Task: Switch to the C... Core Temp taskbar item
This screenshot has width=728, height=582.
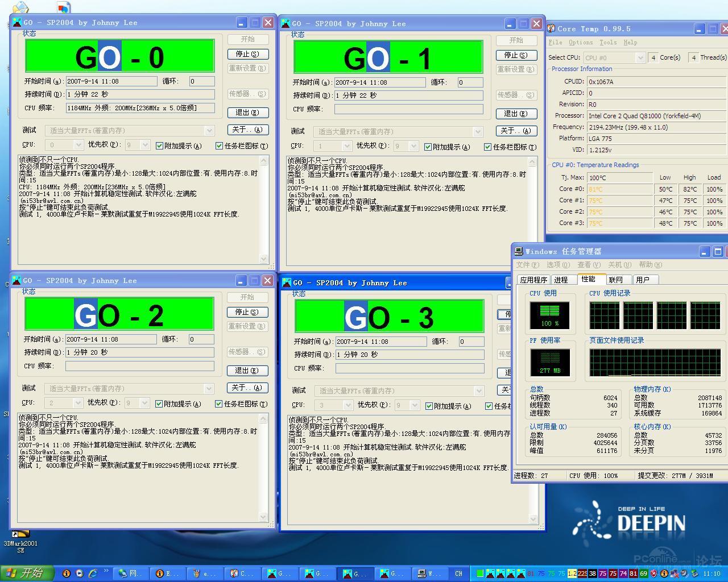Action: [x=243, y=573]
